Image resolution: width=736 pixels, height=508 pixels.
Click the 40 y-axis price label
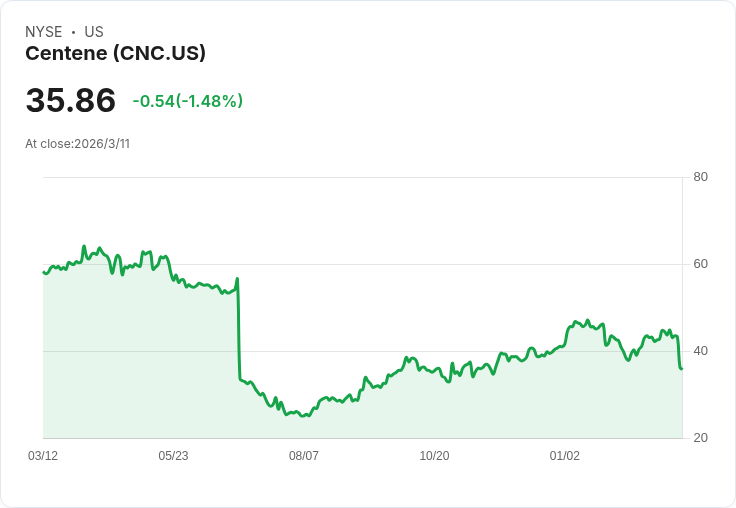coord(701,352)
